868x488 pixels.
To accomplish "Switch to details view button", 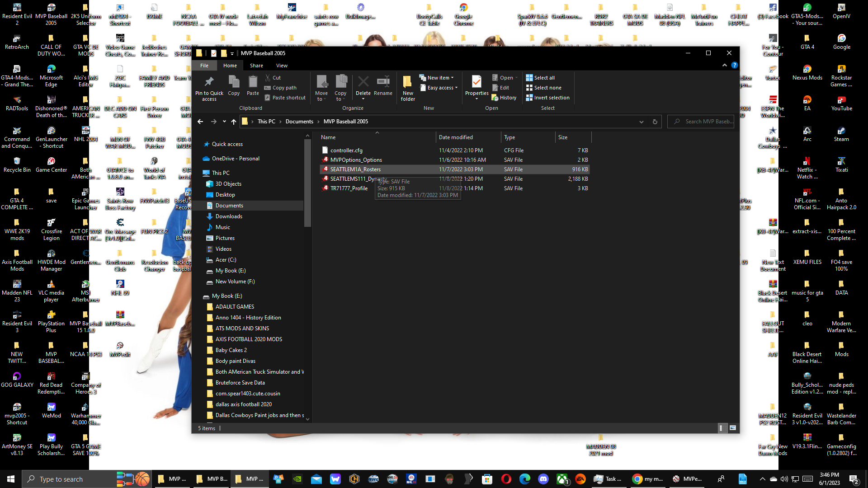I will tap(722, 428).
